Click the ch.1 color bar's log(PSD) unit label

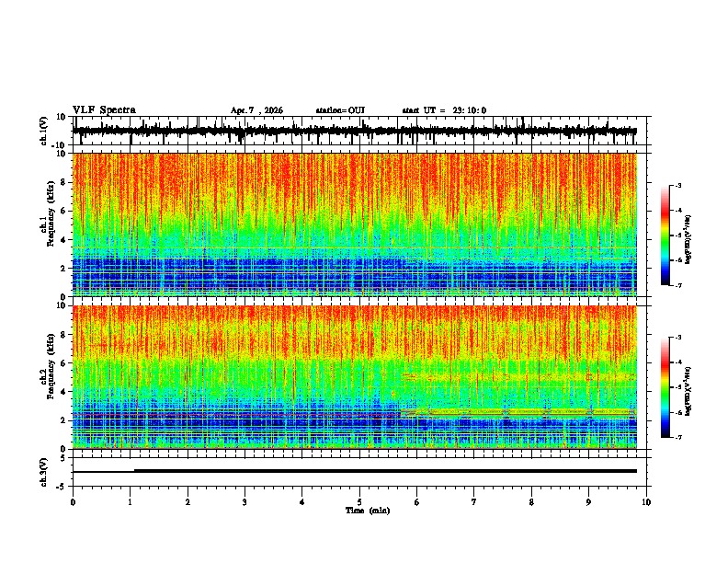coord(688,239)
